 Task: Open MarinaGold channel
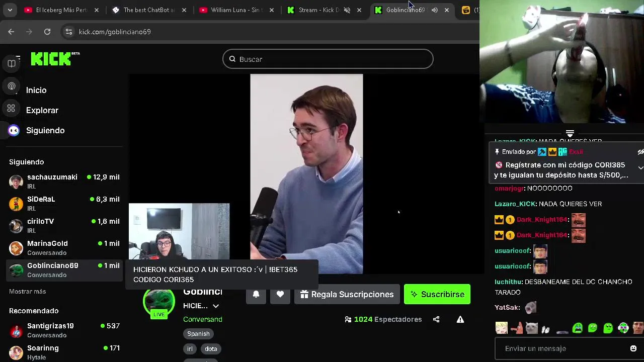click(x=64, y=248)
